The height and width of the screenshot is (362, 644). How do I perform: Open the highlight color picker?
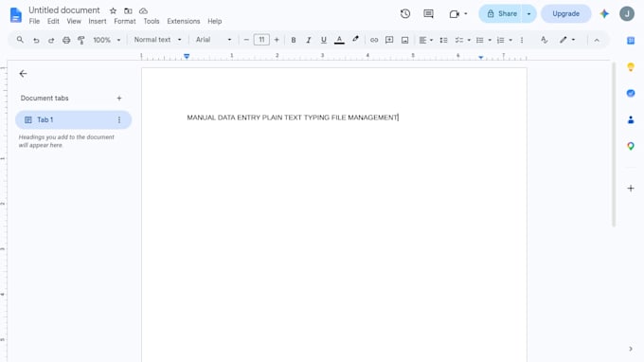click(x=356, y=40)
